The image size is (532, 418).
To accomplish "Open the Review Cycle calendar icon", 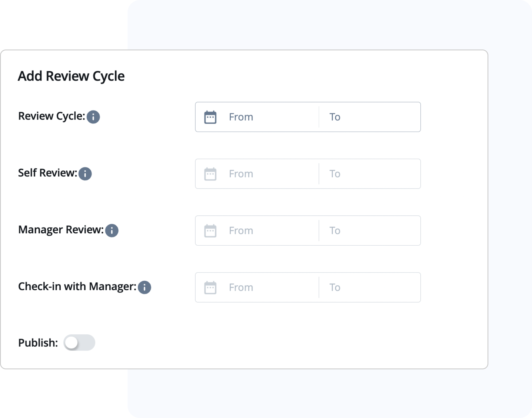I will point(211,117).
